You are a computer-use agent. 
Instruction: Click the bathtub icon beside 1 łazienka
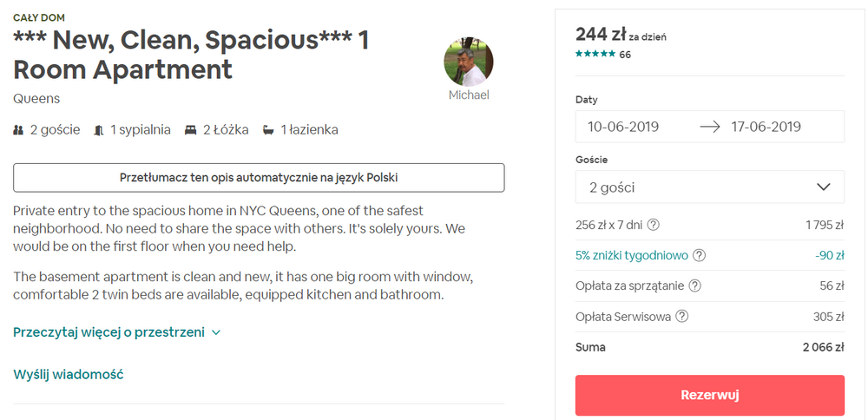268,130
